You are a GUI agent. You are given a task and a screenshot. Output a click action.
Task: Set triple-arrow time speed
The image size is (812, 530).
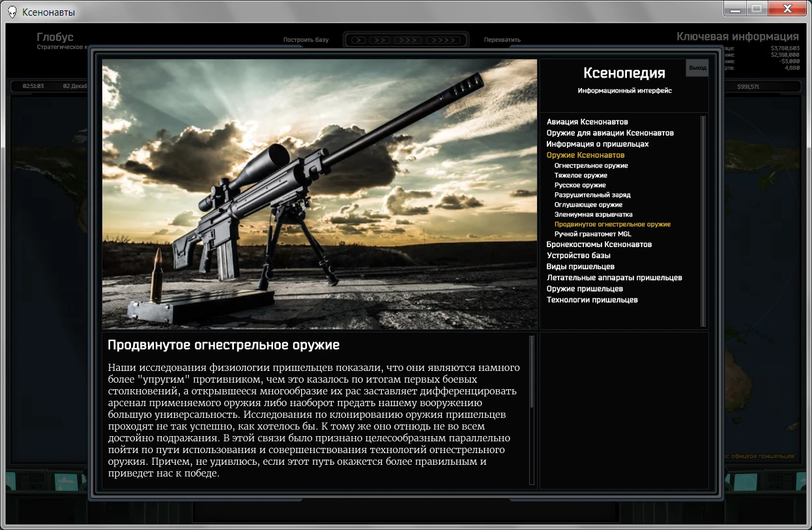click(x=407, y=40)
